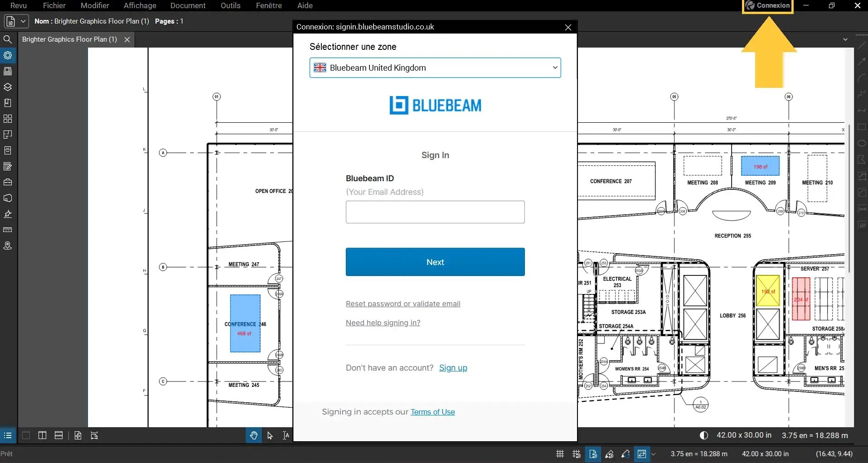Open the Tool Chest briefcase panel
The image size is (868, 463).
pos(8,182)
